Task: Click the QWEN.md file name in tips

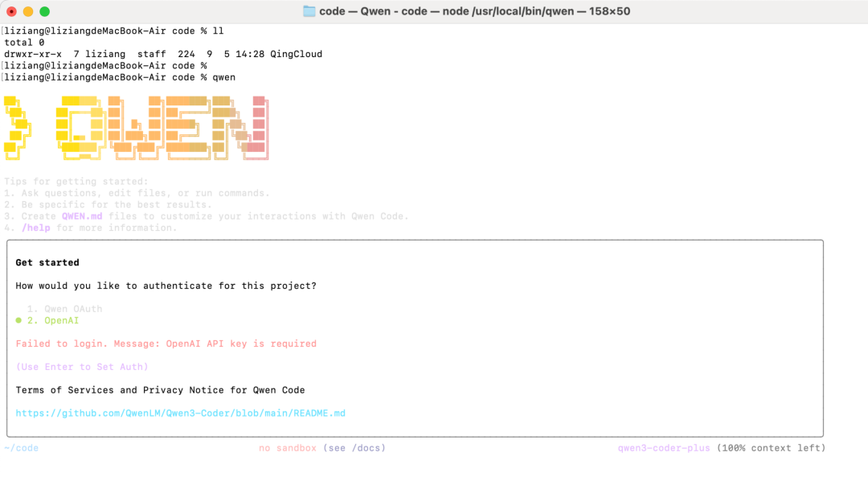Action: tap(82, 216)
